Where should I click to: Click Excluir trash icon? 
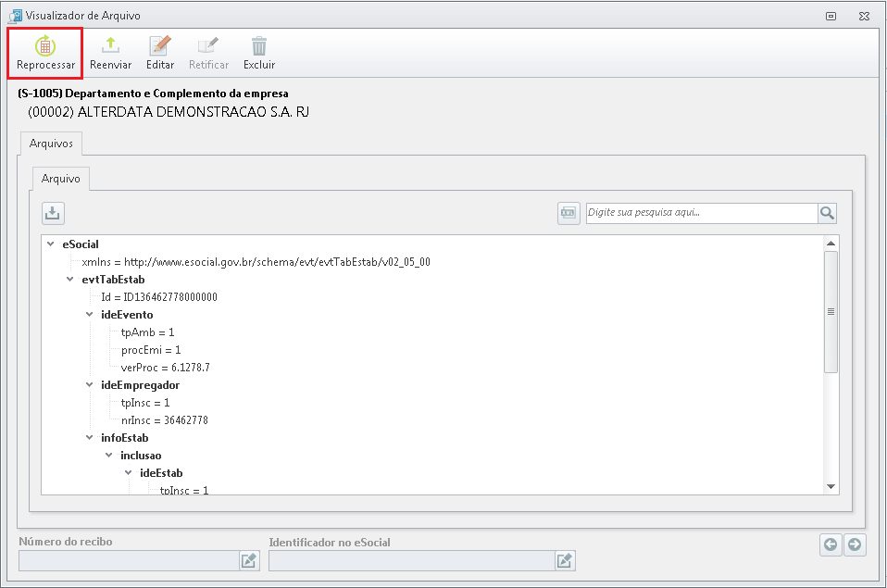click(259, 53)
